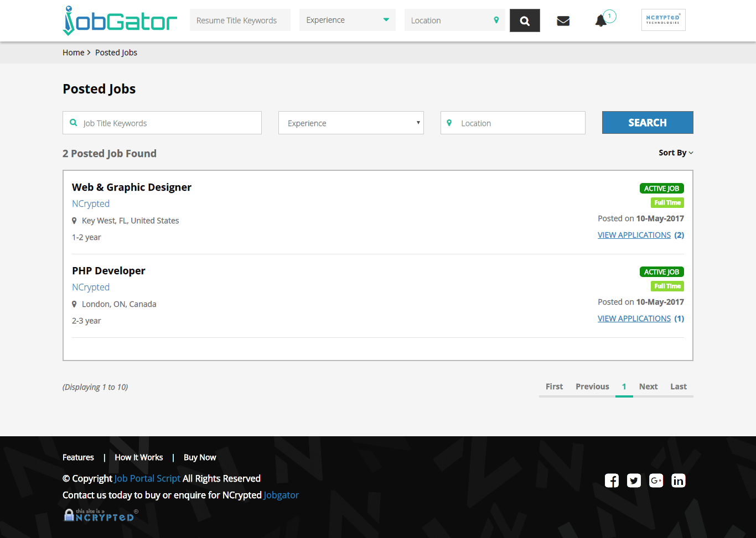Click Full Time tag on PHP Developer
The image size is (756, 538).
point(667,286)
